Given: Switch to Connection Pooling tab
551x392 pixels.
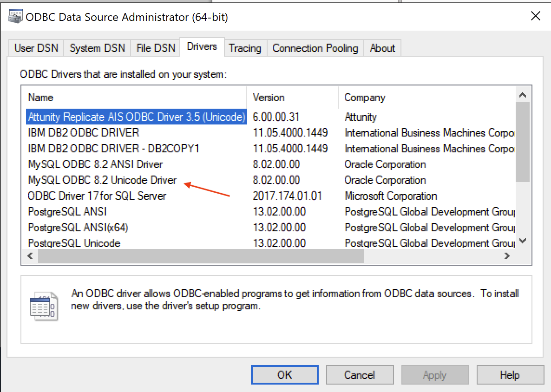Looking at the screenshot, I should (x=315, y=48).
